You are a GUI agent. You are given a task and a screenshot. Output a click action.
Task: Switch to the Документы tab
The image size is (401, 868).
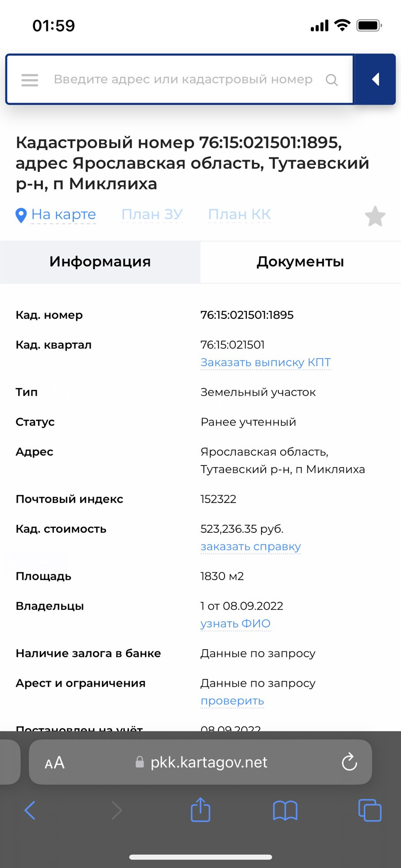pos(300,262)
